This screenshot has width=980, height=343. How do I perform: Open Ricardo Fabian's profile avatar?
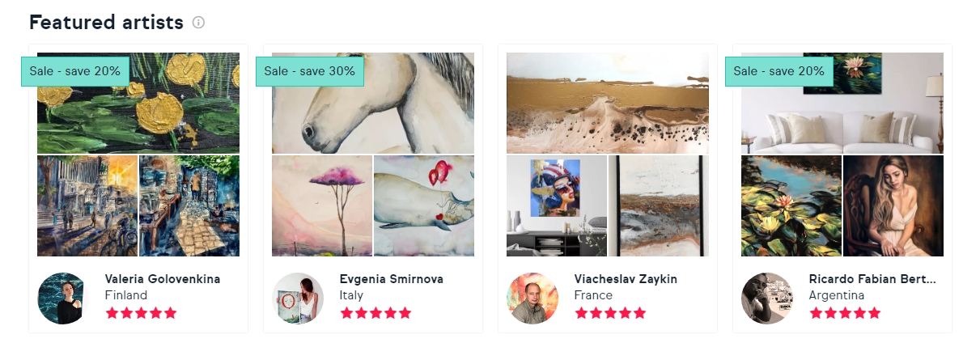coord(767,298)
